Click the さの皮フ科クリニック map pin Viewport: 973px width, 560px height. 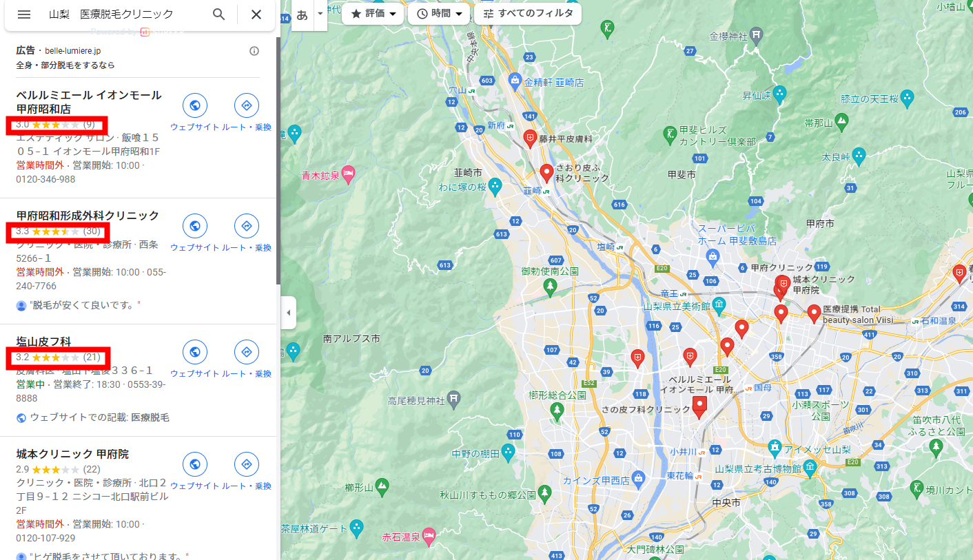700,406
